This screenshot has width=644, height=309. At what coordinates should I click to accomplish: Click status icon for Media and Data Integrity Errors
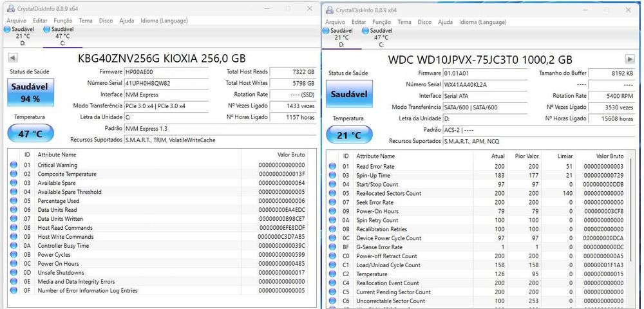tap(14, 281)
